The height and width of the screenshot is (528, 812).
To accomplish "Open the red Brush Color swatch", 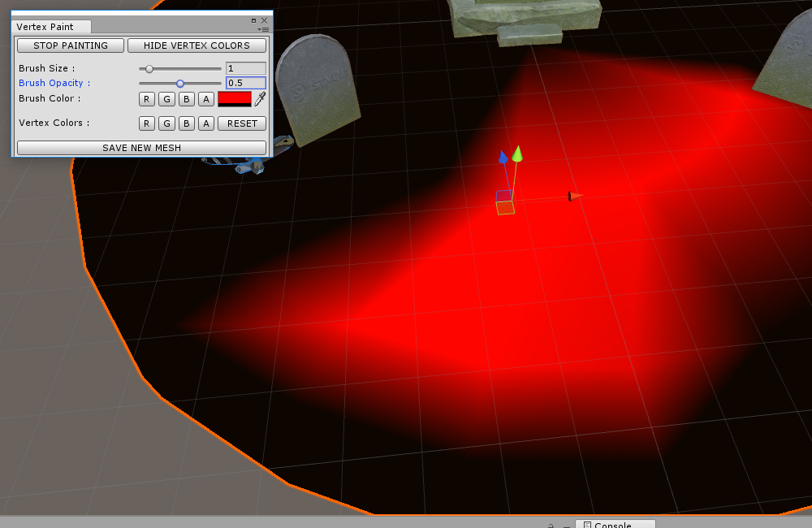I will pos(235,99).
